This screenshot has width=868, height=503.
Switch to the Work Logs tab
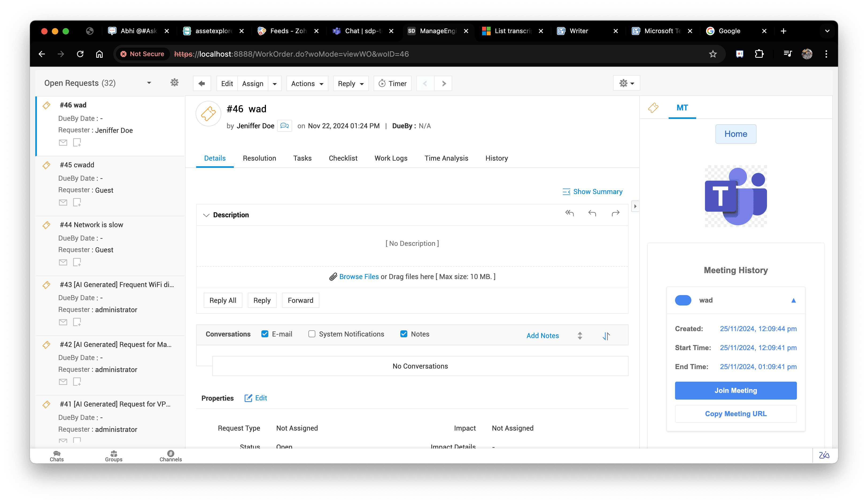click(x=391, y=158)
